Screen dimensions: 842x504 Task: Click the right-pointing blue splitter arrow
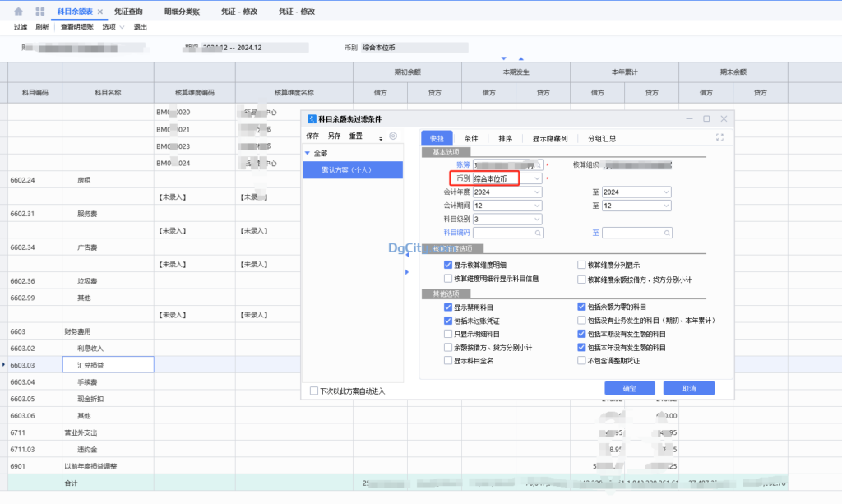pyautogui.click(x=407, y=272)
